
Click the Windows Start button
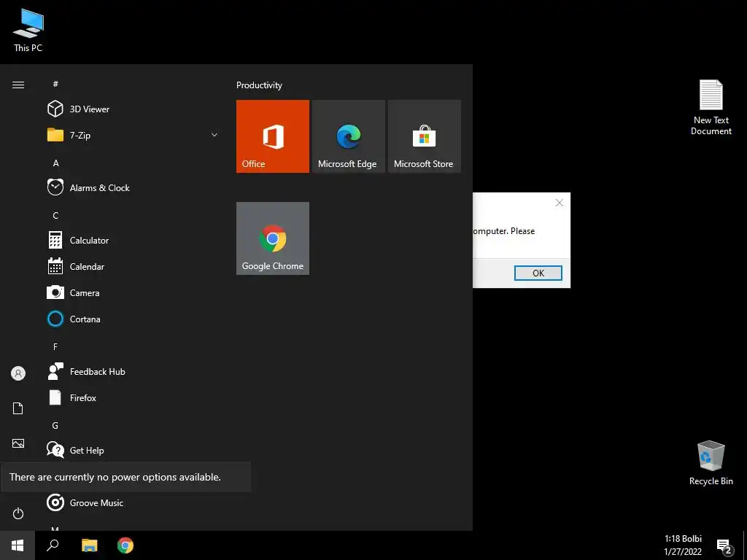18,545
